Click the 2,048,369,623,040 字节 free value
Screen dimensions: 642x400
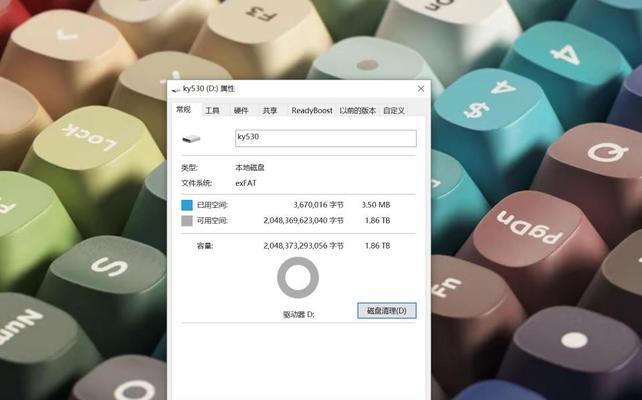pos(303,221)
